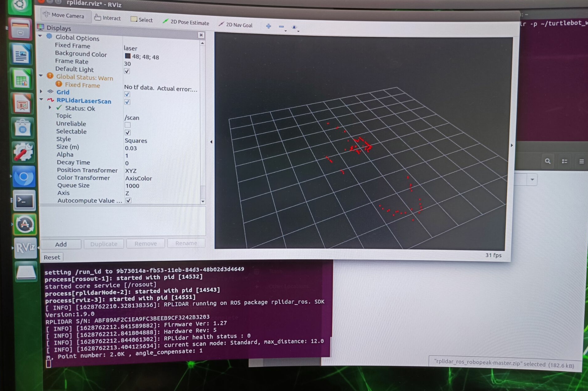Toggle list view in file manager window

tap(564, 161)
